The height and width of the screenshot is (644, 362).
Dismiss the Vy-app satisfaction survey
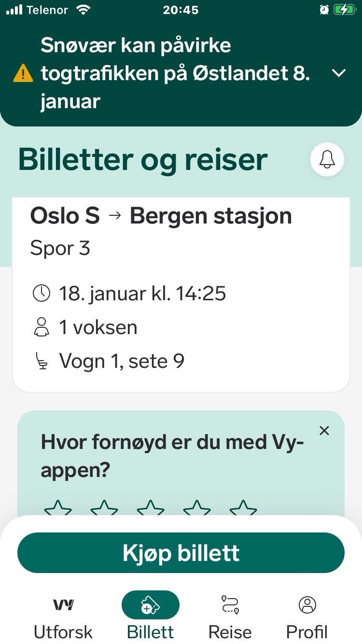point(324,431)
